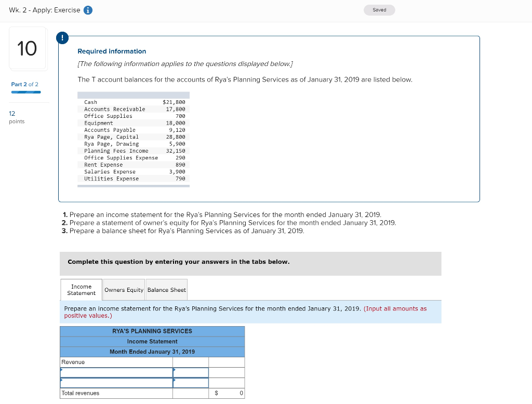Open the second revenue amount dropdown cell
Viewport: 532px width, 404px height.
(190, 383)
